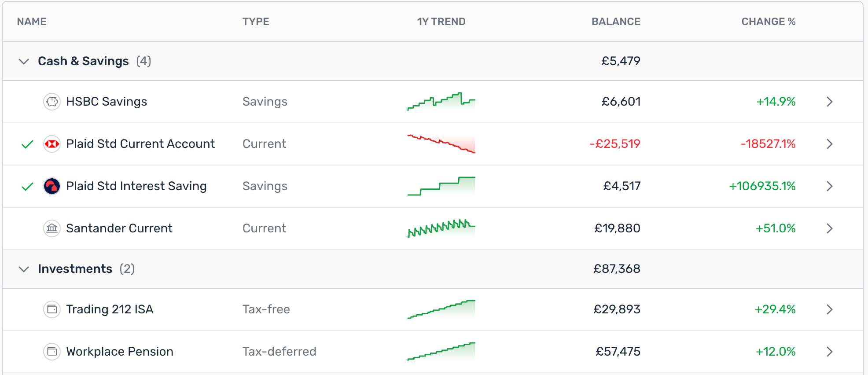Click the HSBC logo beside Plaid Std Current Account
The height and width of the screenshot is (375, 868).
[52, 143]
